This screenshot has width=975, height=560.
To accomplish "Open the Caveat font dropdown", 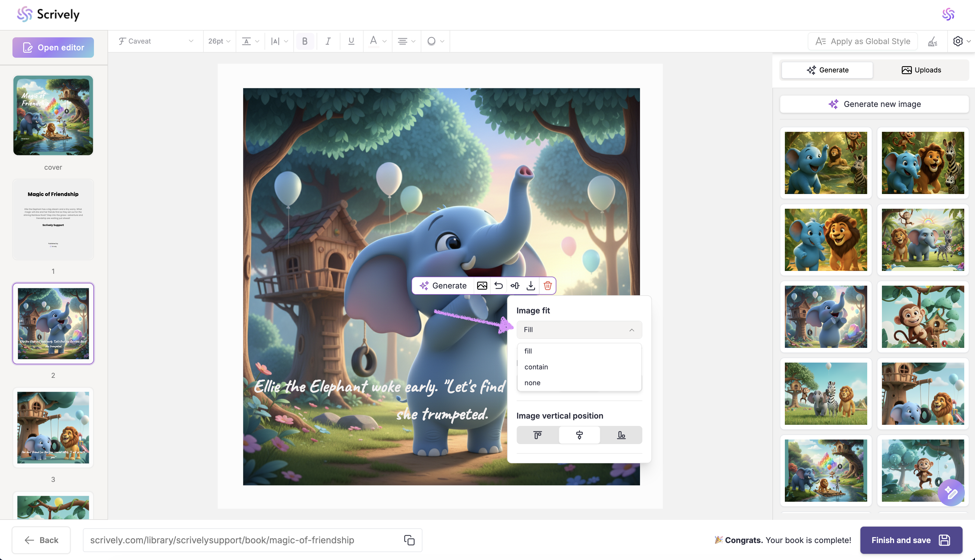I will pyautogui.click(x=156, y=41).
